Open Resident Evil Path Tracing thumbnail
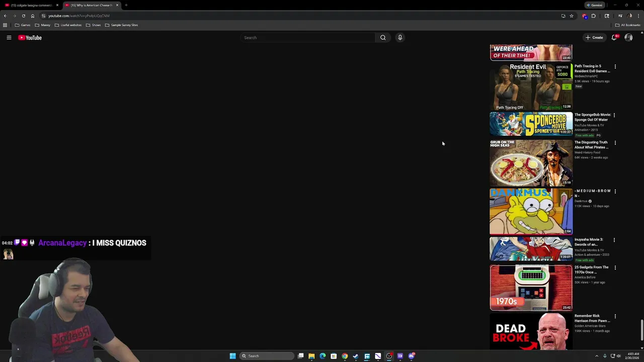This screenshot has width=644, height=362. pos(531,86)
